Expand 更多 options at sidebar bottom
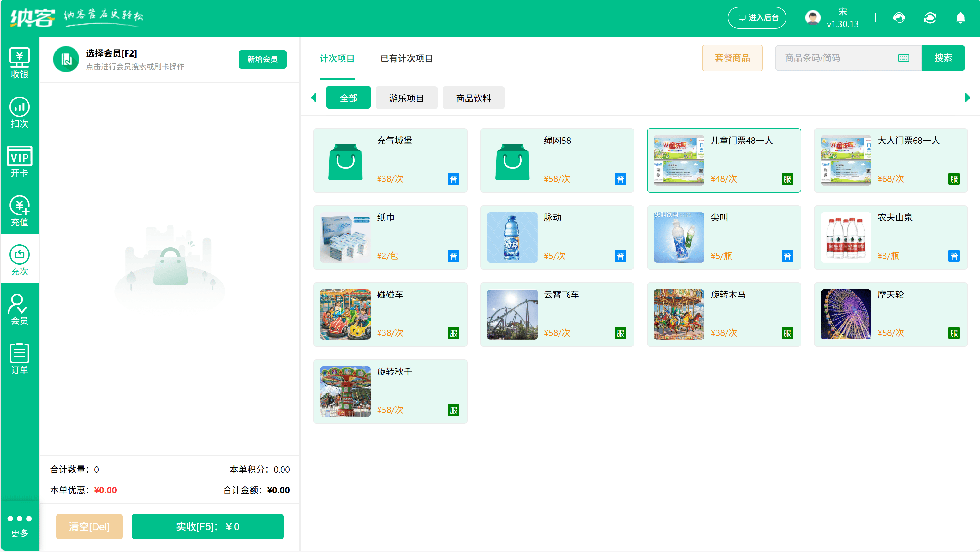Image resolution: width=980 pixels, height=552 pixels. tap(19, 526)
